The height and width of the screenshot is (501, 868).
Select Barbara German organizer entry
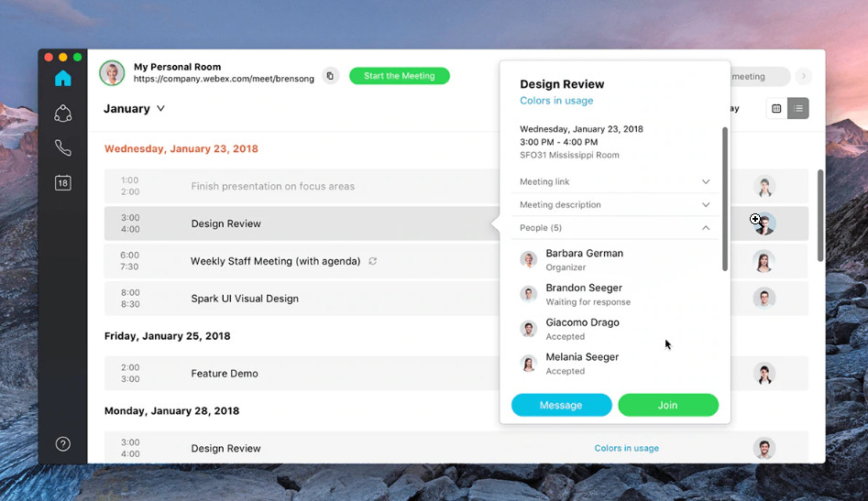tap(614, 260)
